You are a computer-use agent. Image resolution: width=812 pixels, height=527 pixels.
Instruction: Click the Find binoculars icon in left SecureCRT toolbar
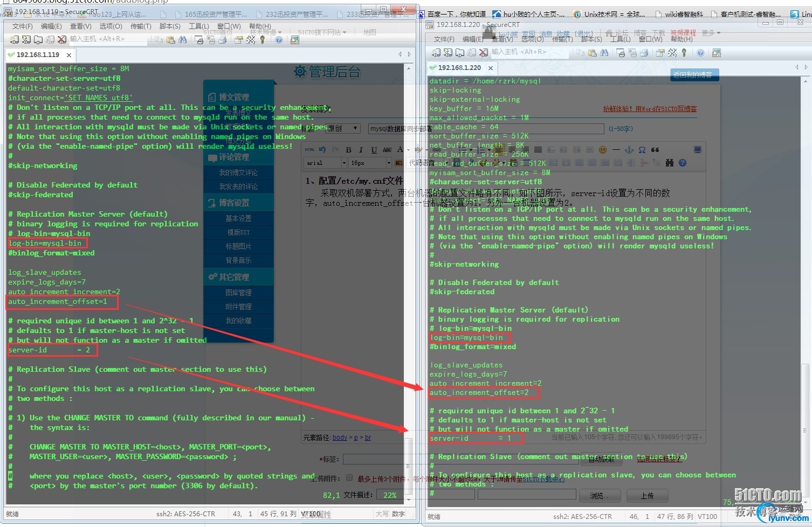(183, 40)
